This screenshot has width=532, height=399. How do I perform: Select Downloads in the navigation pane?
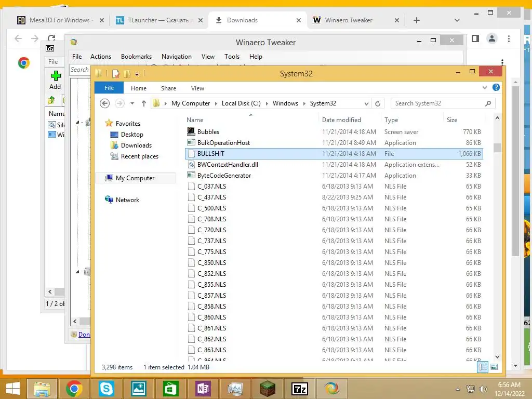tap(136, 145)
